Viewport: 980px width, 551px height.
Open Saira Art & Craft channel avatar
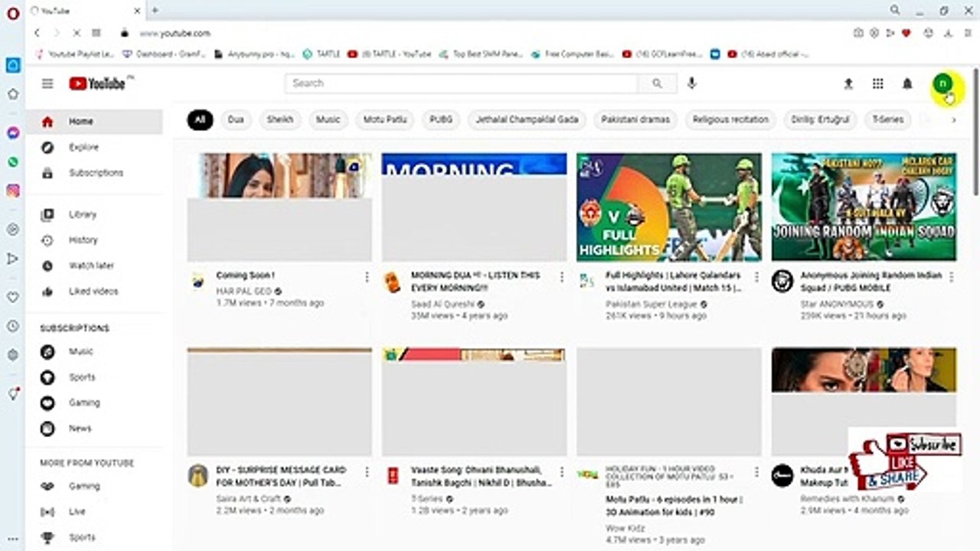[198, 475]
